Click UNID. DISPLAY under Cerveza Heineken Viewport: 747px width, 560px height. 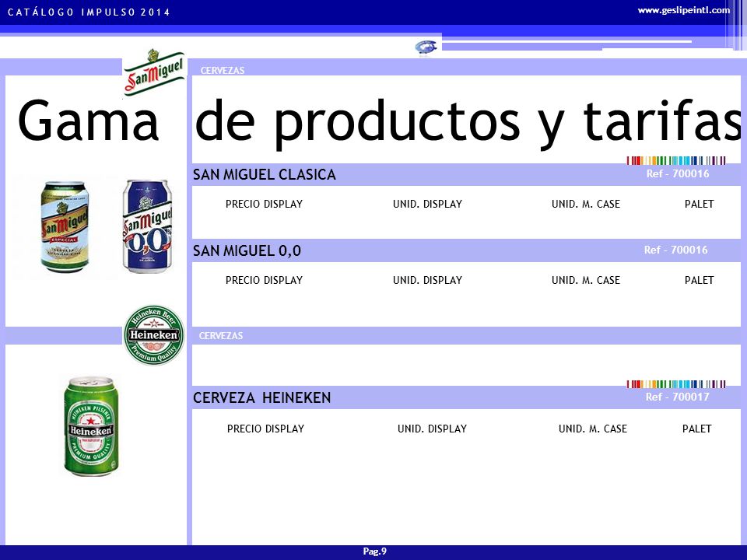coord(432,429)
